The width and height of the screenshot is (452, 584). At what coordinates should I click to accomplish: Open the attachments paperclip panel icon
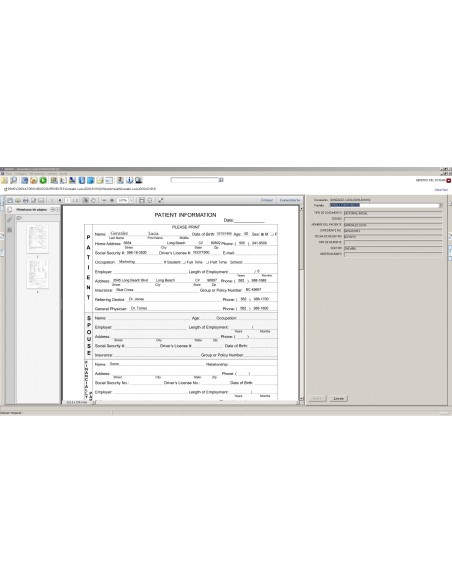click(10, 220)
